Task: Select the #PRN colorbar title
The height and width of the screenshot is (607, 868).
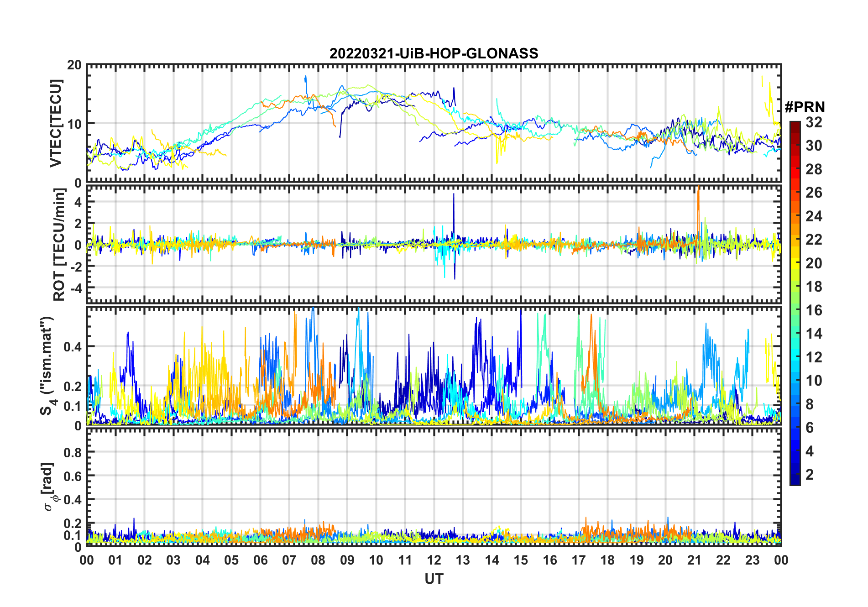Action: [805, 107]
